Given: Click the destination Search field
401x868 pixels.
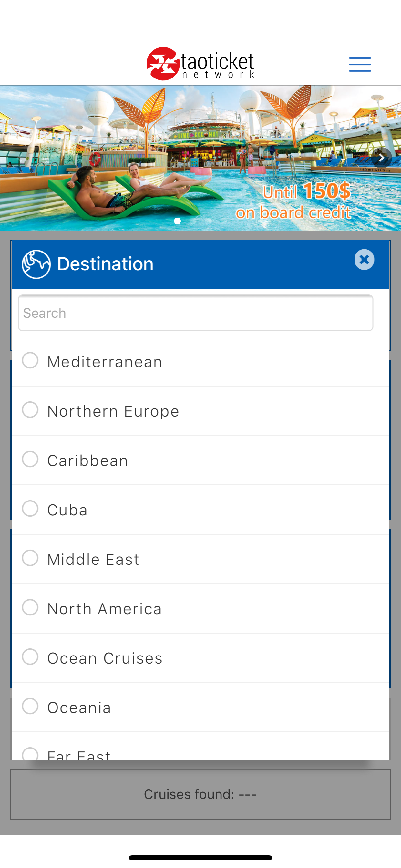Looking at the screenshot, I should tap(195, 313).
